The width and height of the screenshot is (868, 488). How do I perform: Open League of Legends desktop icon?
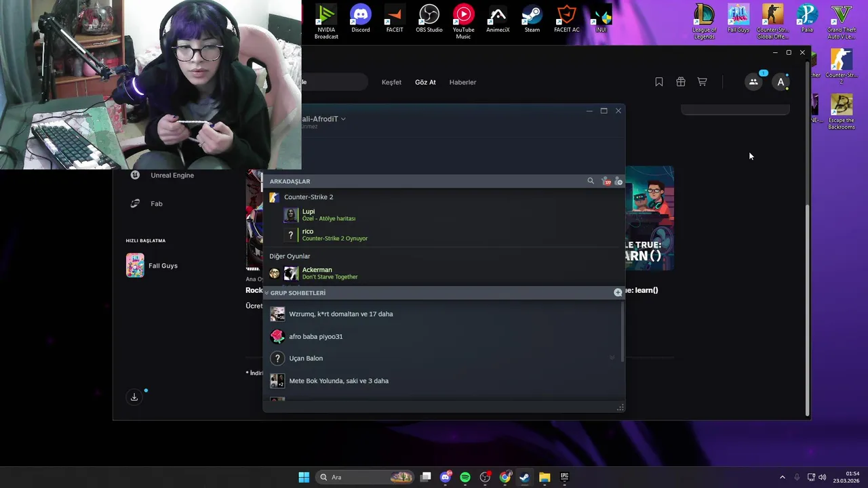pos(704,21)
